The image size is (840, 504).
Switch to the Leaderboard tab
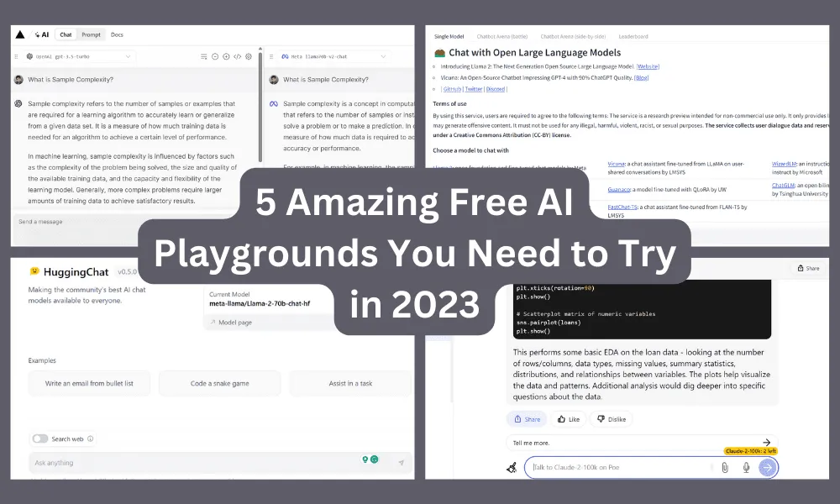[x=633, y=36]
